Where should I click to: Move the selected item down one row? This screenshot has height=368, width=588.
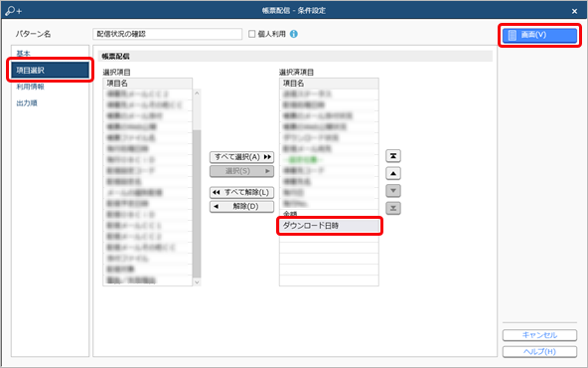pos(393,190)
